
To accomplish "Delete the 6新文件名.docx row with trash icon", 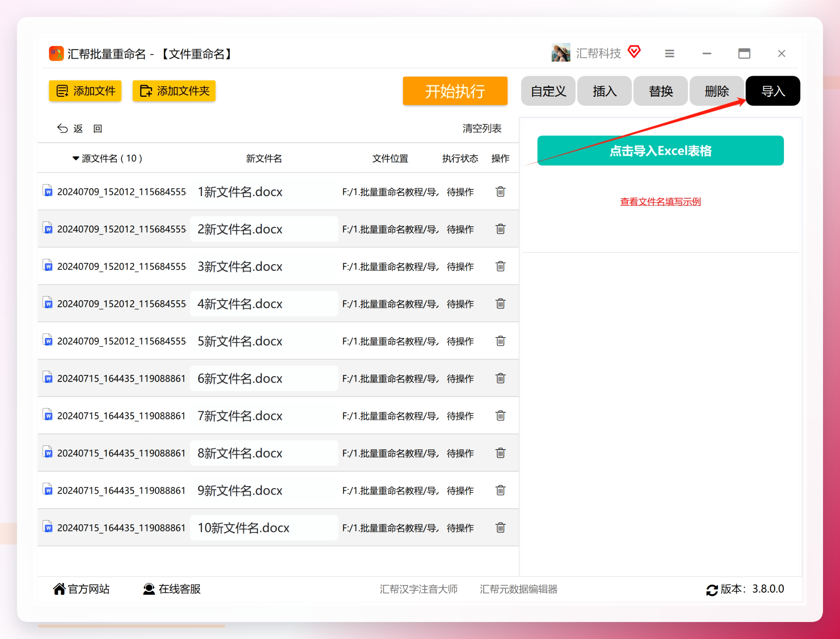I will [500, 378].
